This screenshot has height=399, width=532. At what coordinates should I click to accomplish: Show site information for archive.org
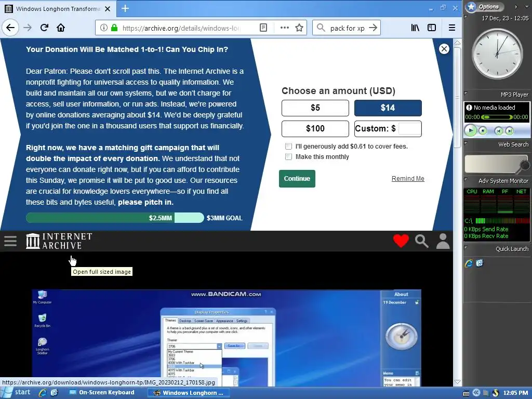(x=104, y=28)
